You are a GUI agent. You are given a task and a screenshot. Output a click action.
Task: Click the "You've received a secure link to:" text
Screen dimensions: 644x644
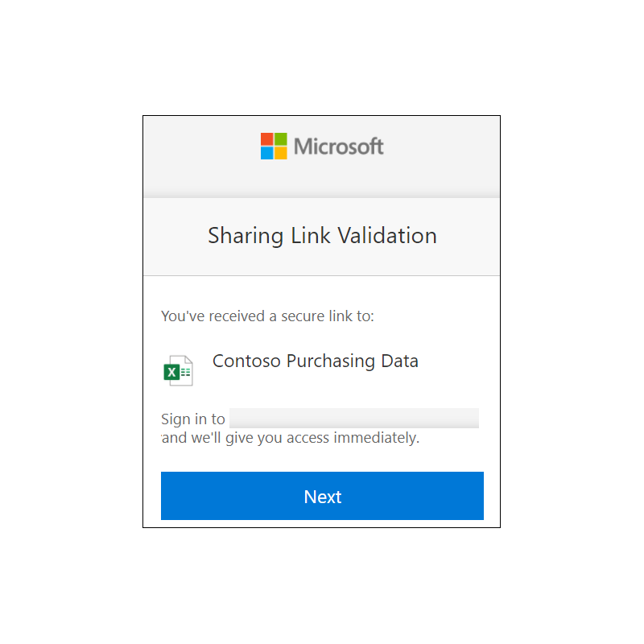point(268,316)
